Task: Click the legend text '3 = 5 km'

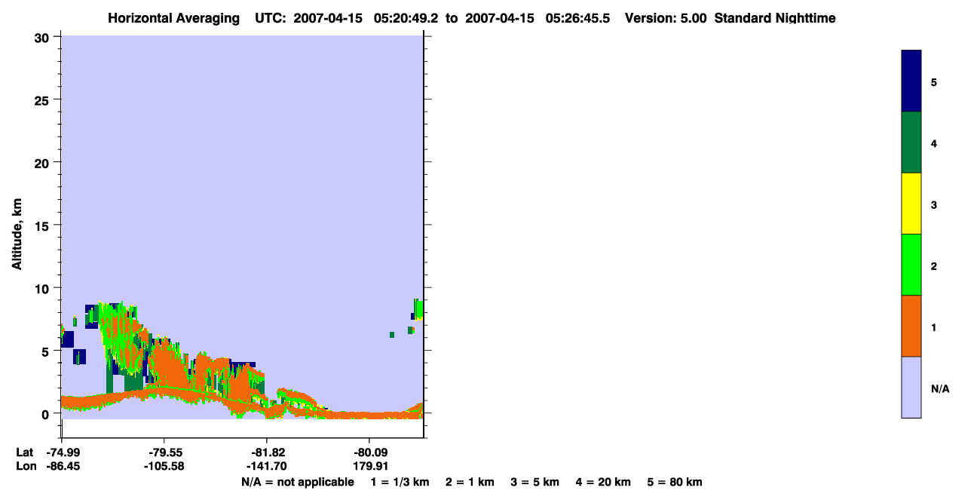Action: pyautogui.click(x=535, y=482)
